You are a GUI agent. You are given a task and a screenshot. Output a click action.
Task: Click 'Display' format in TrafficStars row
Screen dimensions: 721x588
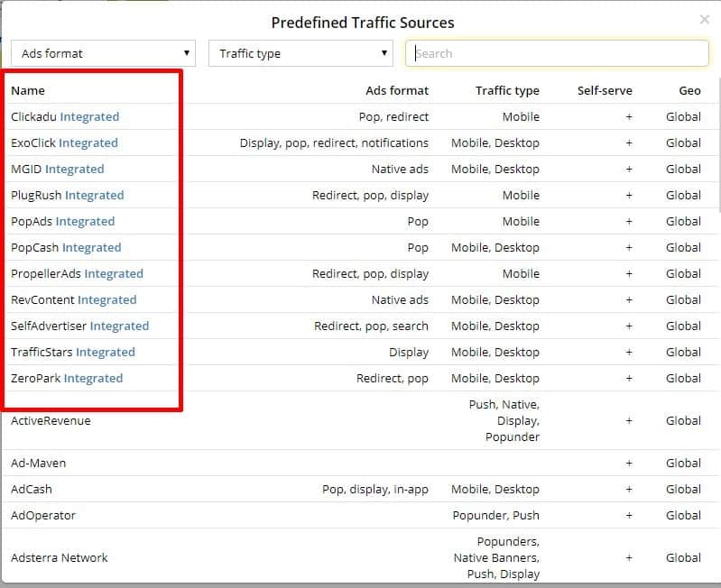point(409,353)
